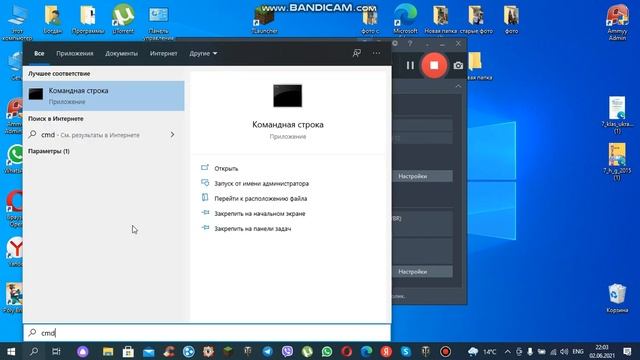Viewport: 640px width, 360px height.
Task: Open Bandicam recorder icon on taskbar
Action: coord(445,351)
